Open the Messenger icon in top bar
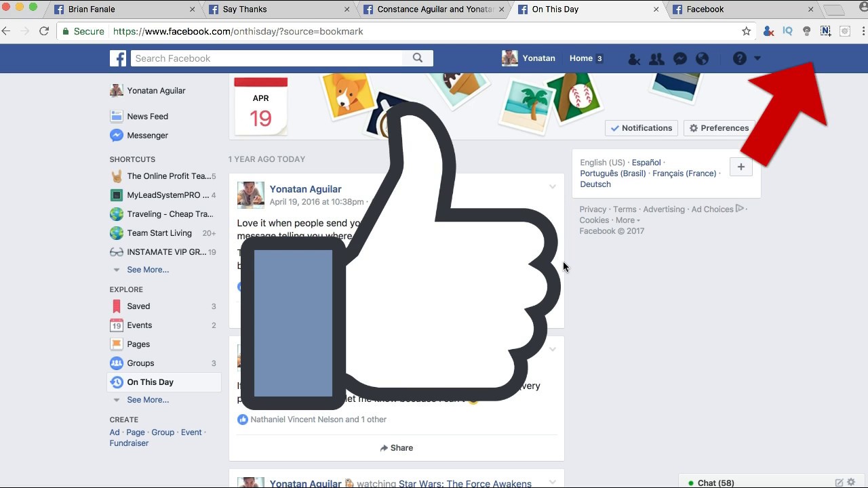This screenshot has height=488, width=868. [679, 59]
